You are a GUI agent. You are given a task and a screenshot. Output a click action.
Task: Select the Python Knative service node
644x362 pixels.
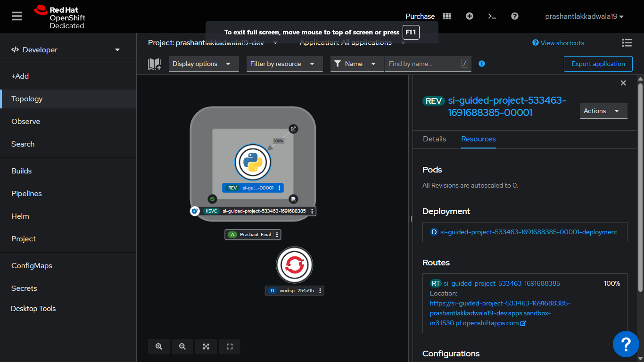click(x=253, y=162)
